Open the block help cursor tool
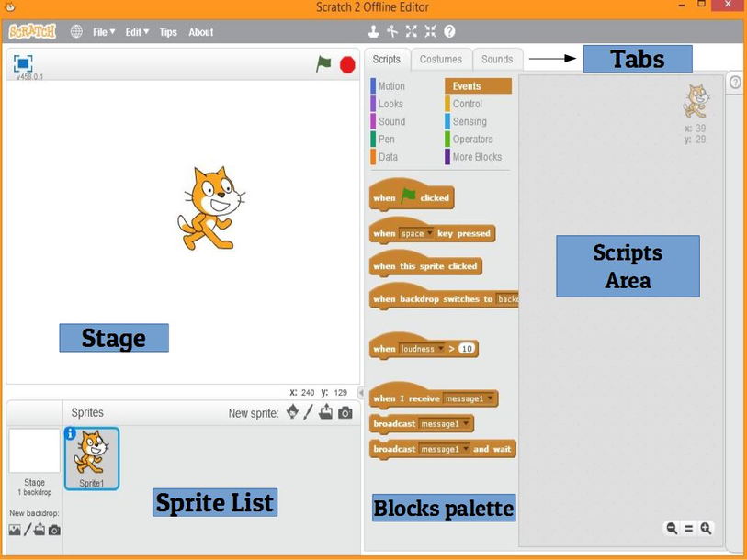 tap(449, 31)
